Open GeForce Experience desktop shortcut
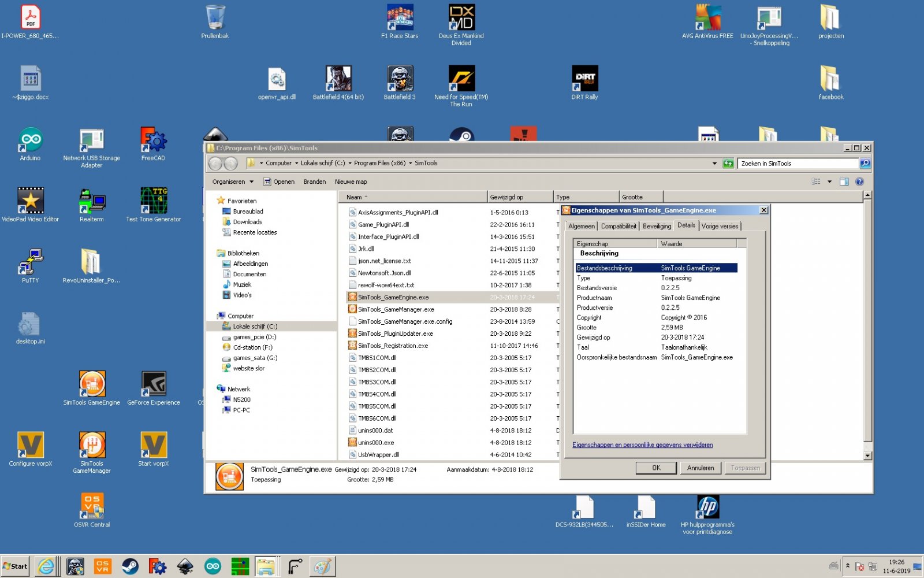Screen dimensions: 924x578 pyautogui.click(x=153, y=388)
